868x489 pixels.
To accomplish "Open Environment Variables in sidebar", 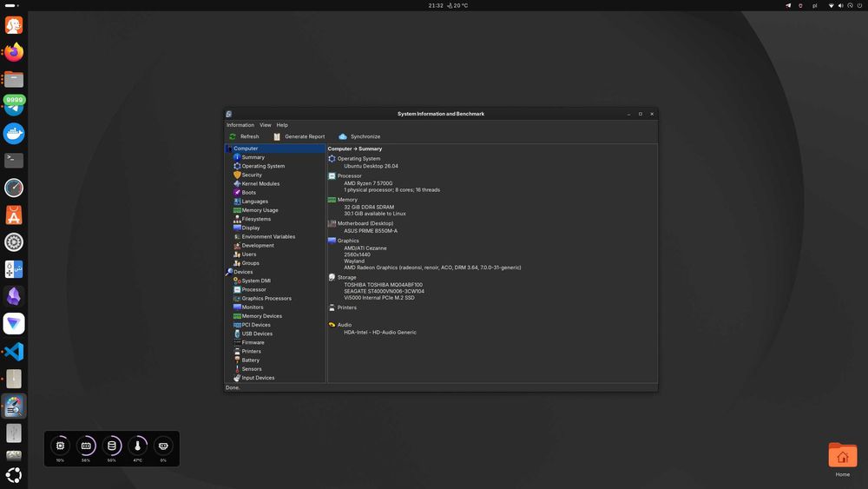I will coord(268,236).
